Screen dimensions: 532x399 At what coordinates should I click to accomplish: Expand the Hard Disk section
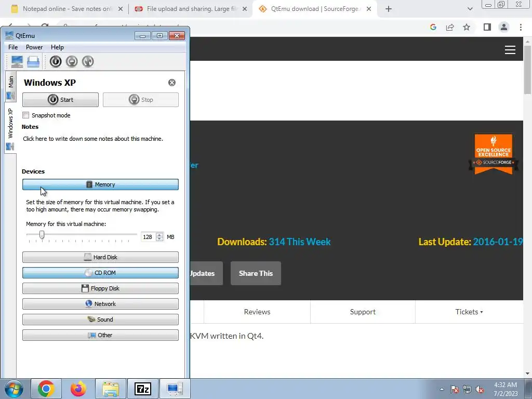click(x=100, y=257)
